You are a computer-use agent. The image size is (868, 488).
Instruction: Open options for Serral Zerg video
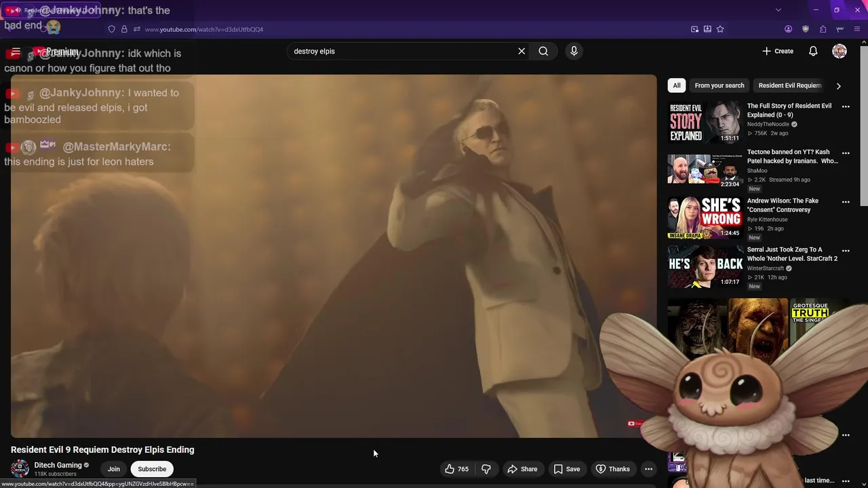tap(846, 251)
